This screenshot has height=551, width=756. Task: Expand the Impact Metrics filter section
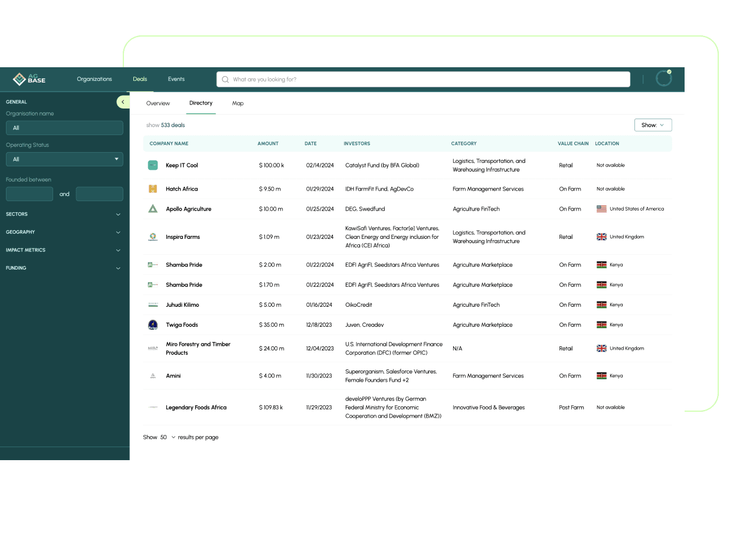[x=64, y=250]
